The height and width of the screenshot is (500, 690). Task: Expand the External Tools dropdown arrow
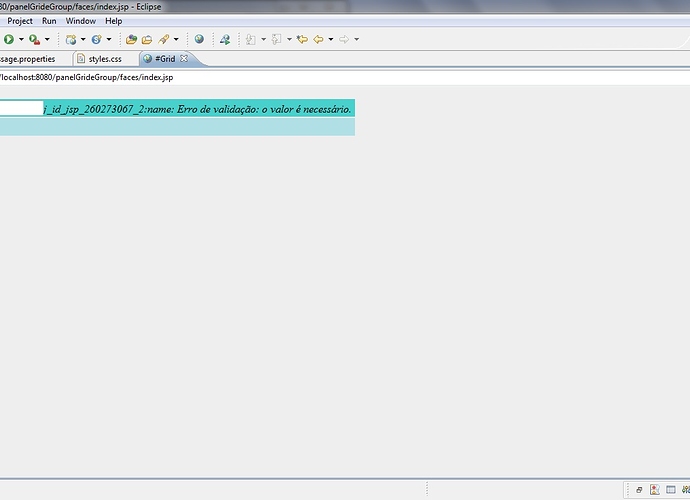pyautogui.click(x=47, y=39)
